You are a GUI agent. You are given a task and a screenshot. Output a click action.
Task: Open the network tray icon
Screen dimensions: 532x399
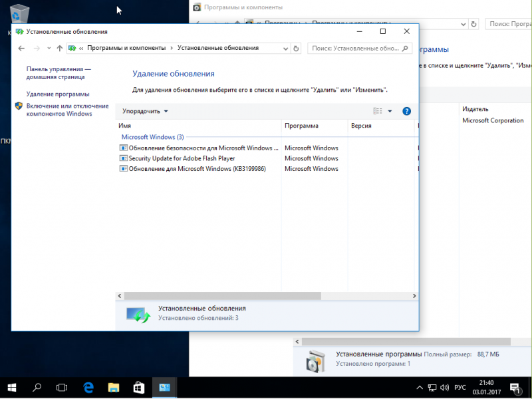[432, 388]
